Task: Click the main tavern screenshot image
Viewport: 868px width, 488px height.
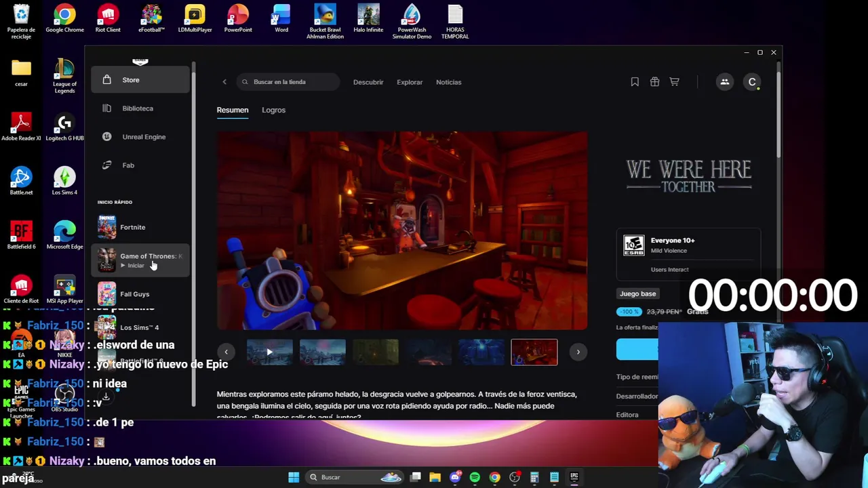Action: coord(402,230)
